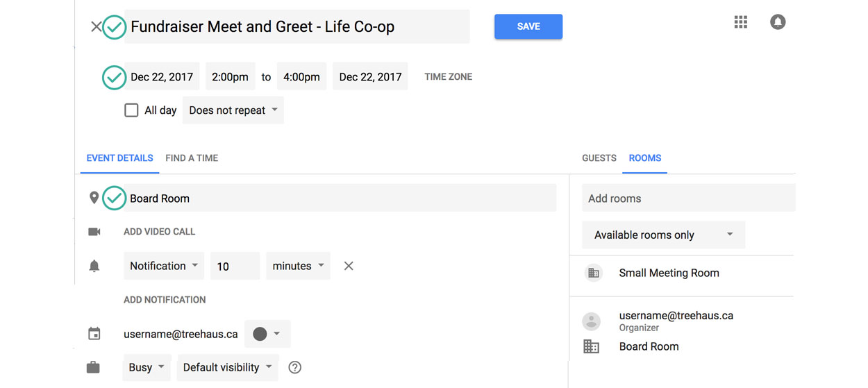Switch to the Guests tab
This screenshot has height=388, width=868.
tap(599, 158)
